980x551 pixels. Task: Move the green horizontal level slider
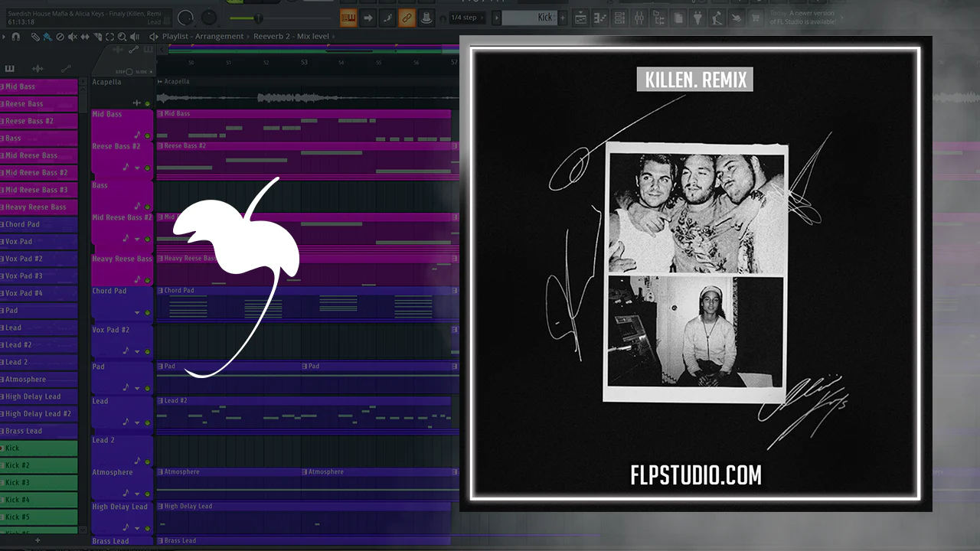click(257, 18)
